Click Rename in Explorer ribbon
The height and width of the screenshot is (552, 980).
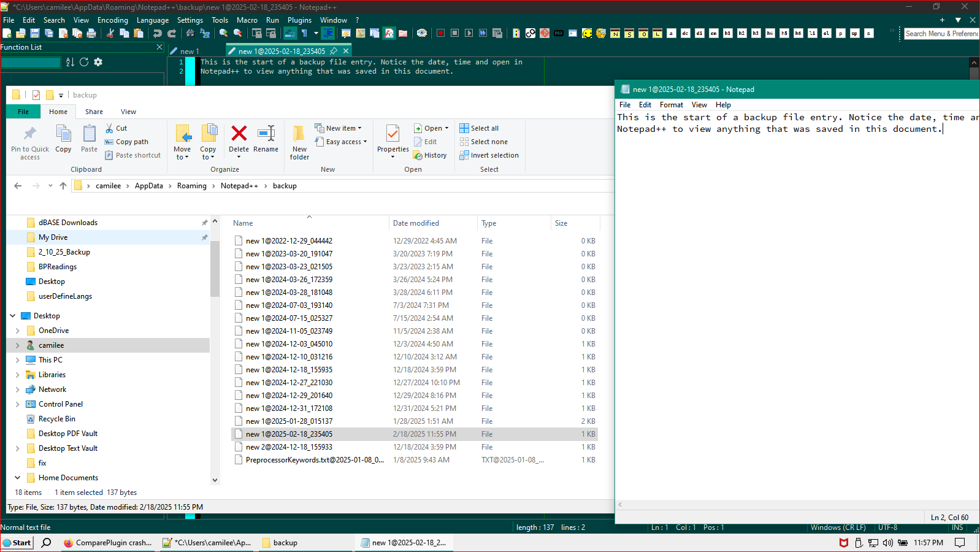[x=266, y=139]
